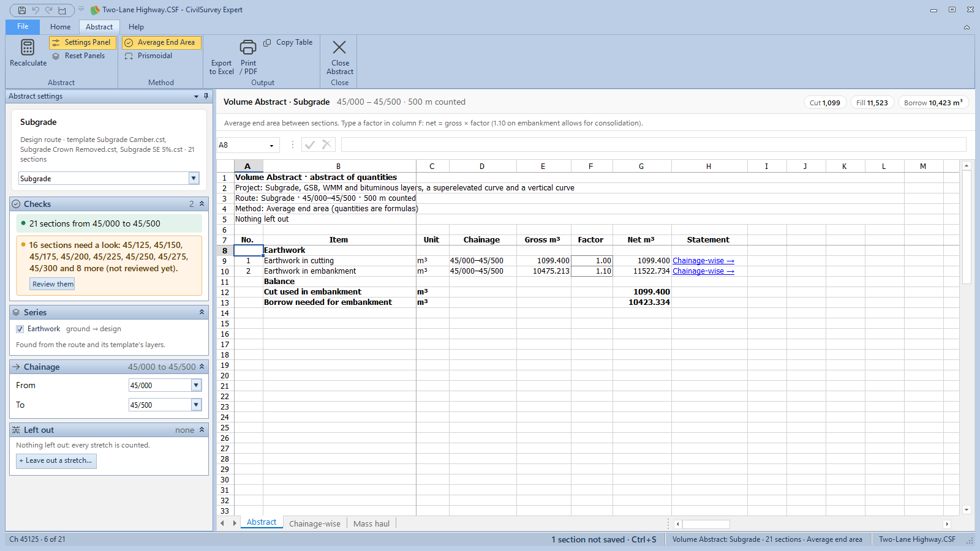This screenshot has height=551, width=980.
Task: Open the Settings Panel toggle
Action: pos(82,42)
